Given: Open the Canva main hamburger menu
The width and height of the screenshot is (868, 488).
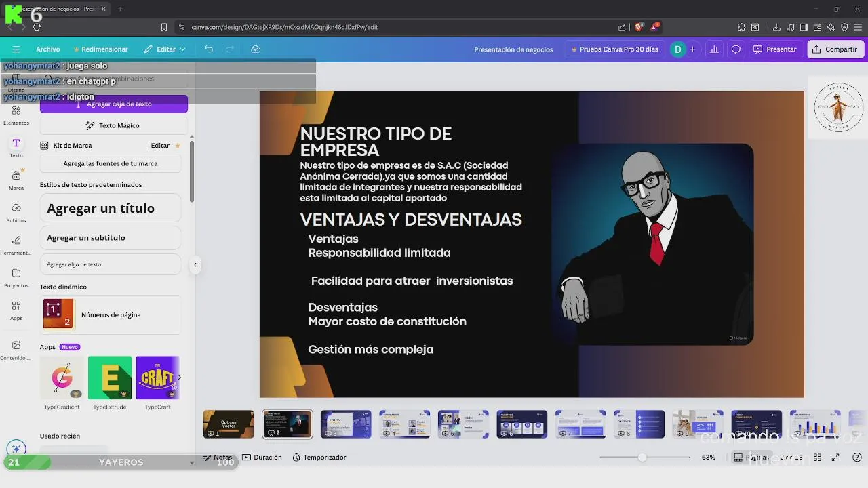Looking at the screenshot, I should click(16, 49).
